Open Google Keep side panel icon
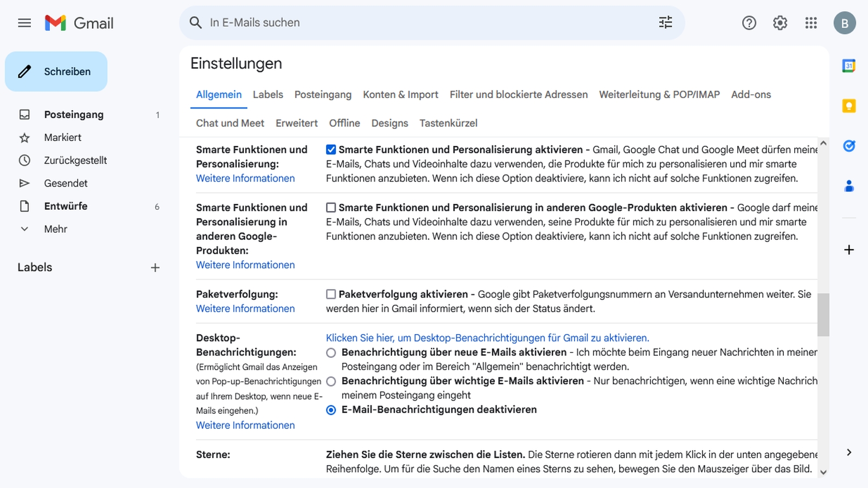Image resolution: width=868 pixels, height=488 pixels. 849,106
